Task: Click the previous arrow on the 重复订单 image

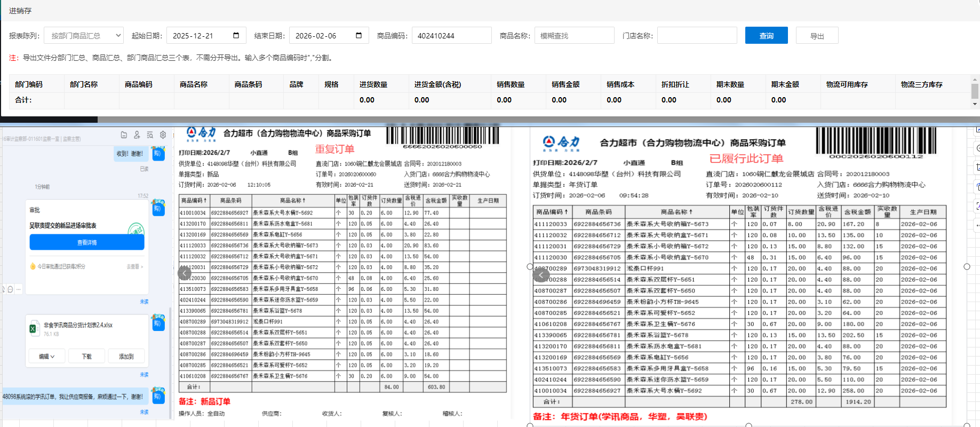Action: [x=184, y=273]
